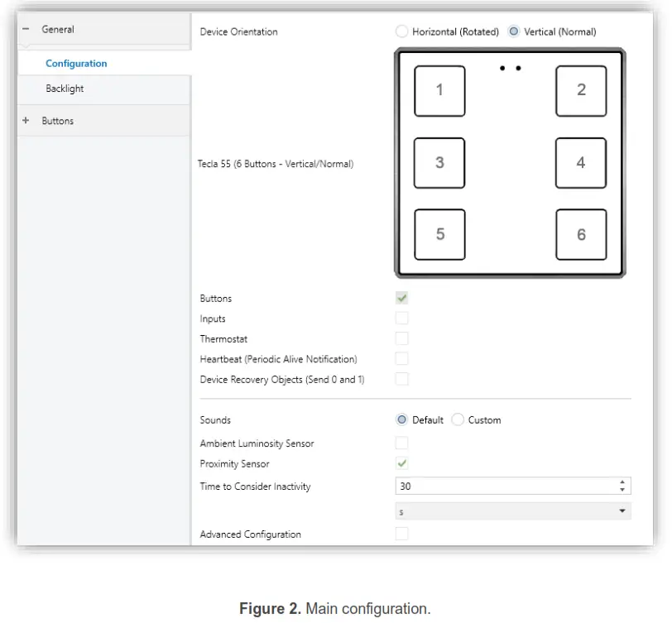Click button 6 in device diagram
The width and height of the screenshot is (672, 623).
click(581, 234)
